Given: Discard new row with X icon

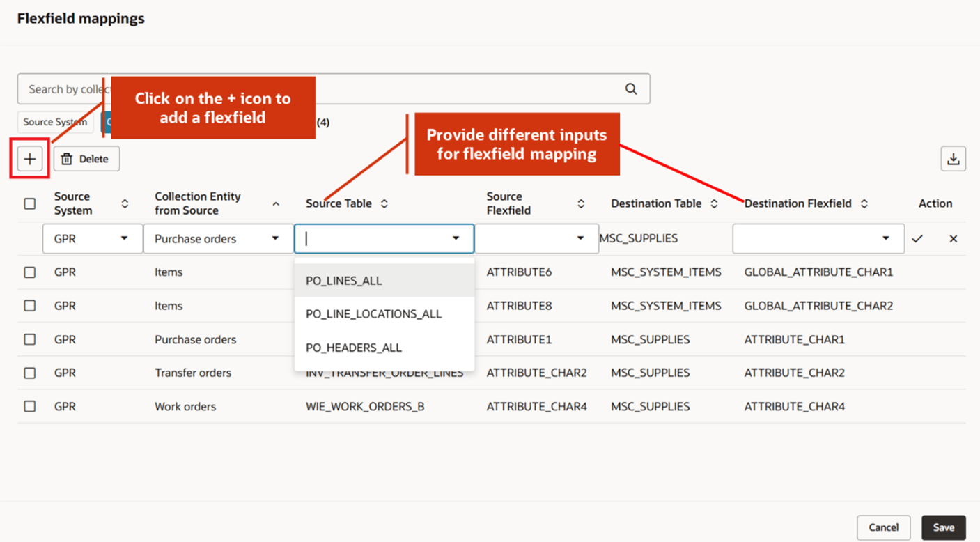Looking at the screenshot, I should [x=953, y=239].
